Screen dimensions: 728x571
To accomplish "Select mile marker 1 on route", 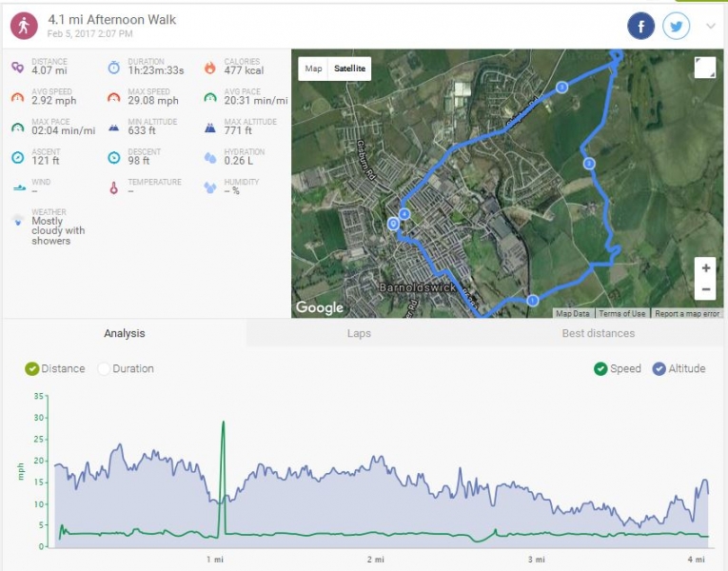I will pos(533,301).
